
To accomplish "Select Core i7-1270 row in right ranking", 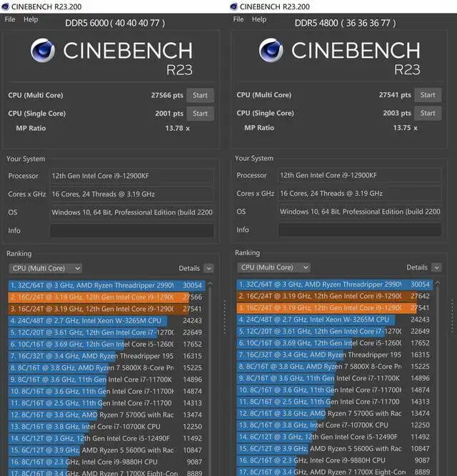I will 335,332.
